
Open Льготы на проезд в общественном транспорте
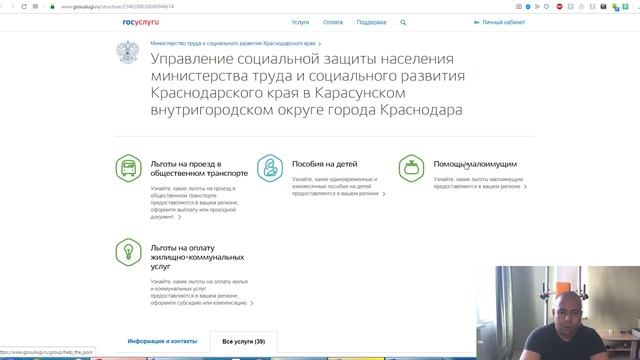coord(199,169)
